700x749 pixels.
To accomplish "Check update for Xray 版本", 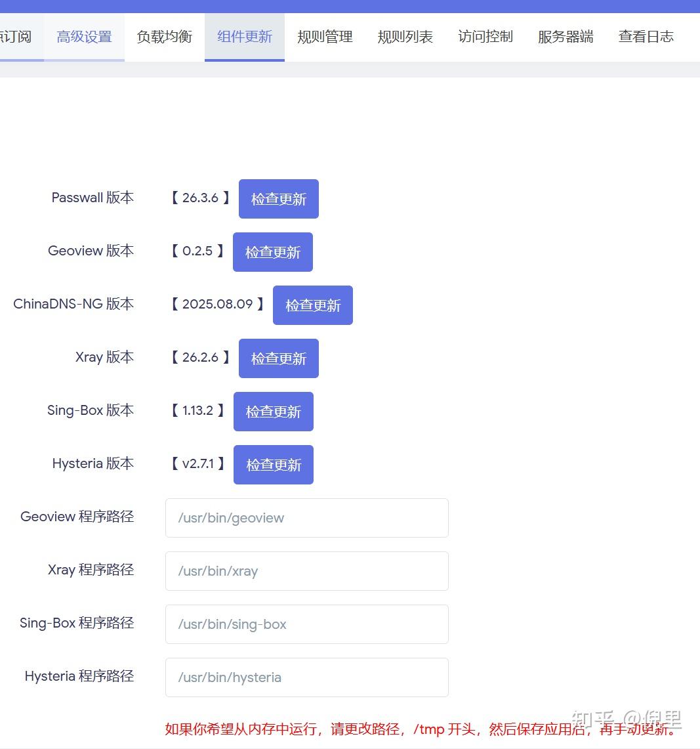I will click(x=278, y=358).
